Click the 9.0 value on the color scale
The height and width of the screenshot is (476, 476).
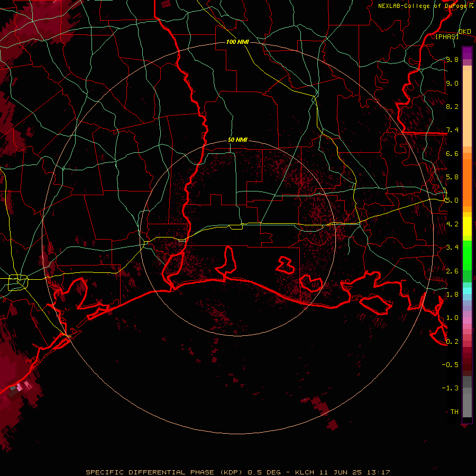click(452, 83)
